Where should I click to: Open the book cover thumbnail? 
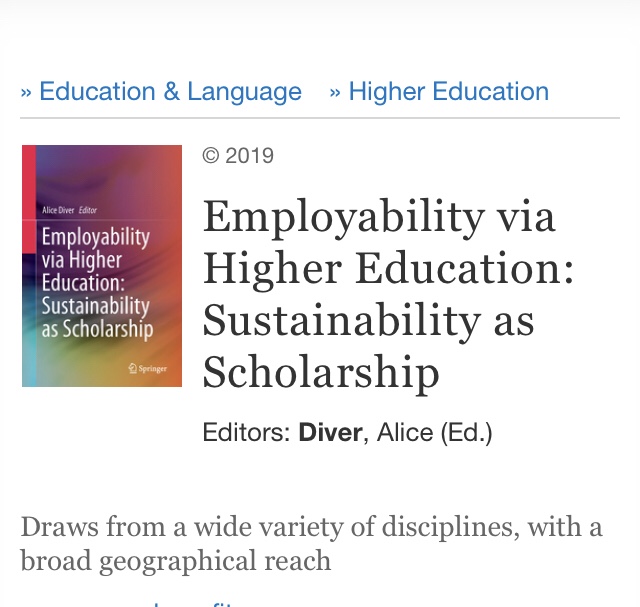[102, 265]
